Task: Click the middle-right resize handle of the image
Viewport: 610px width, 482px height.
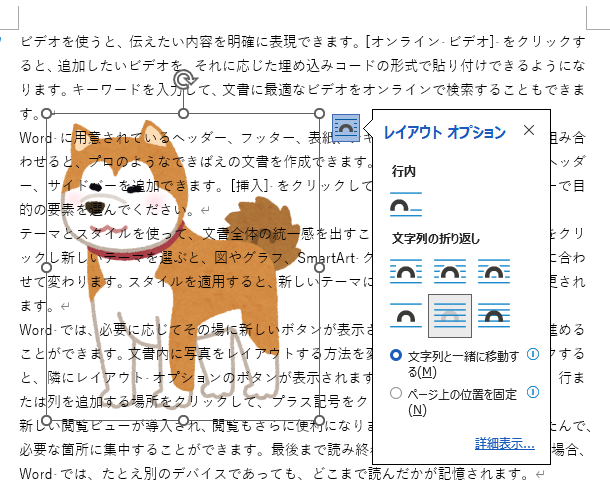Action: (x=319, y=267)
